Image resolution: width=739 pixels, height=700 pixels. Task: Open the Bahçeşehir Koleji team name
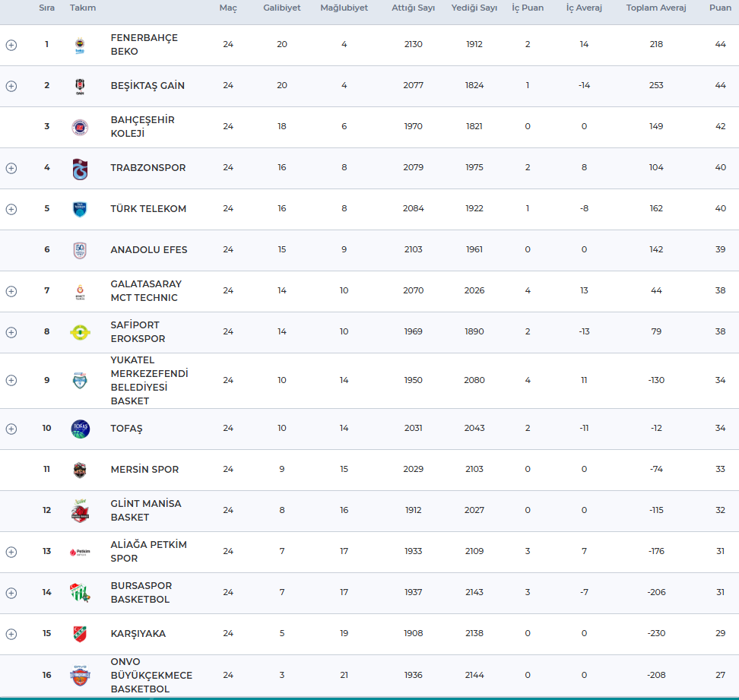(x=142, y=127)
